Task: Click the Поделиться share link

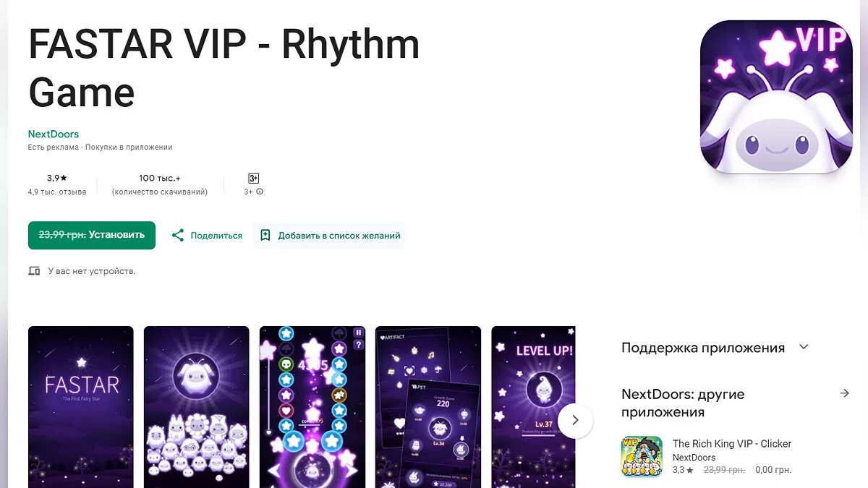Action: (216, 236)
